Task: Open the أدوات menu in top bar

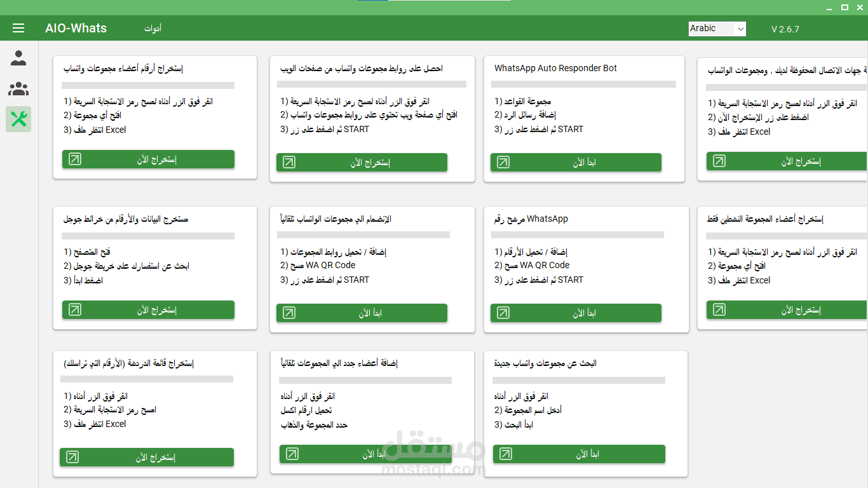Action: 153,29
